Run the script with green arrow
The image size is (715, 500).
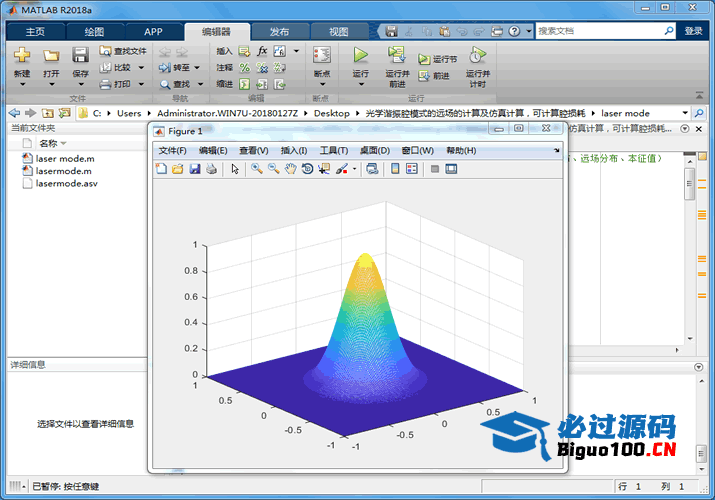[x=361, y=55]
